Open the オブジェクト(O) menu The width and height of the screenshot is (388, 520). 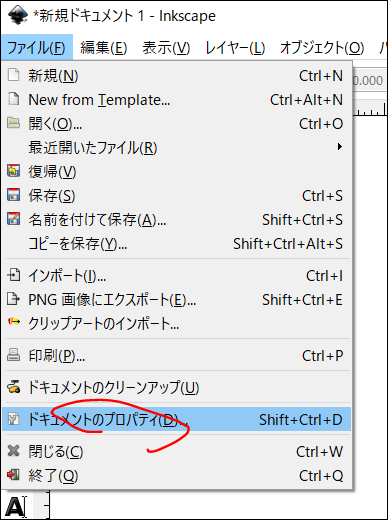coord(322,48)
